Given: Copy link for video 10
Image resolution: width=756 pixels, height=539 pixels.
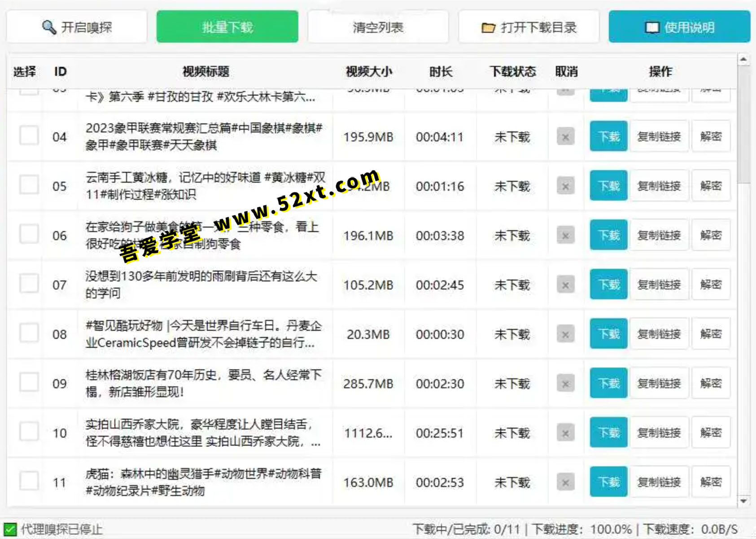Looking at the screenshot, I should pos(659,433).
